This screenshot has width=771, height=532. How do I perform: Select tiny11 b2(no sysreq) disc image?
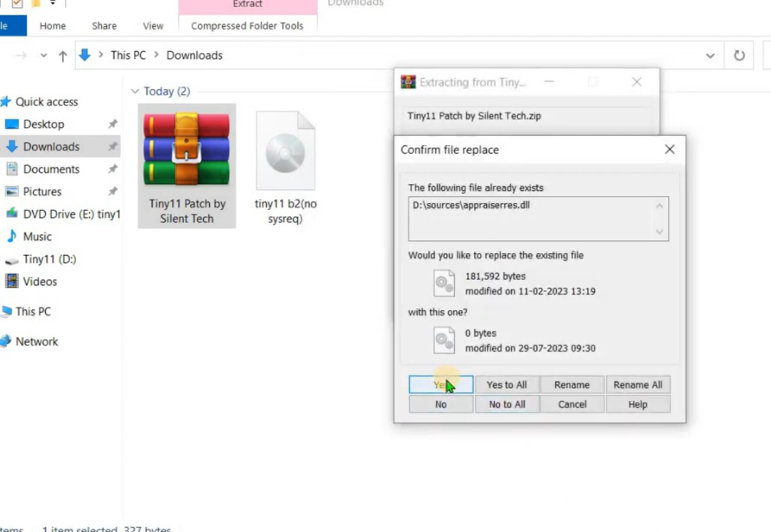point(286,168)
